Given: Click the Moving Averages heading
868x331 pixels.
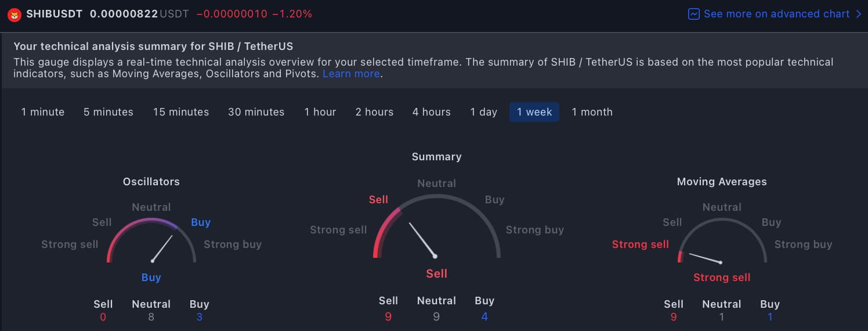Looking at the screenshot, I should pyautogui.click(x=722, y=182).
